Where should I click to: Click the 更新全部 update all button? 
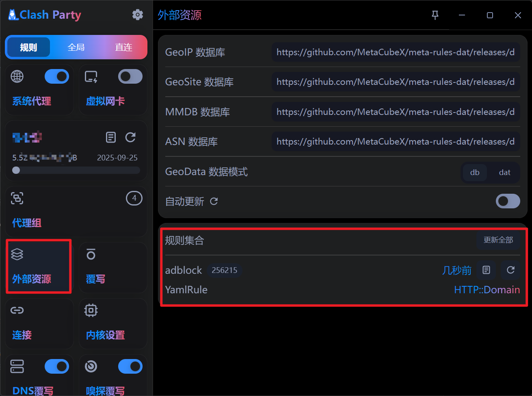click(498, 240)
